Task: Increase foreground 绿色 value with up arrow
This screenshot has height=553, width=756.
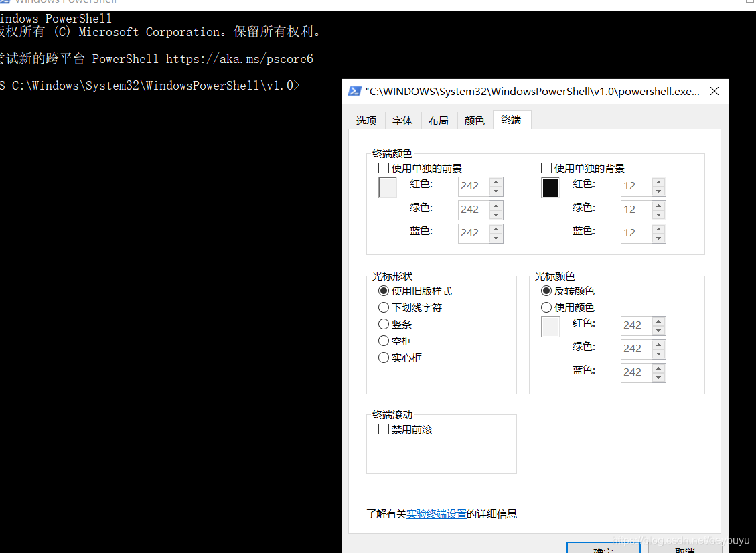Action: click(x=496, y=206)
